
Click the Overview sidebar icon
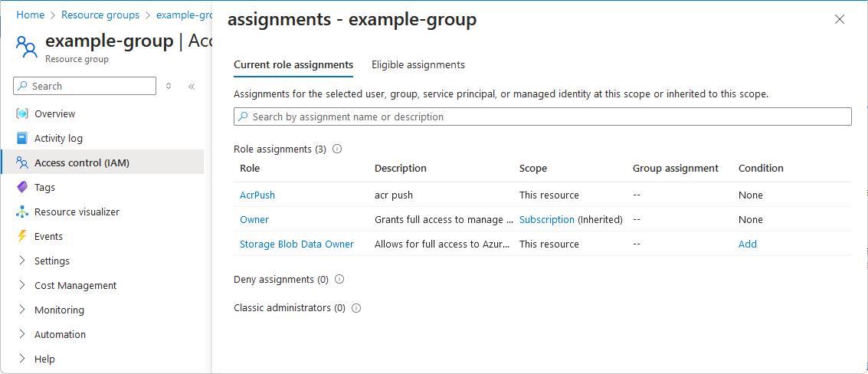(x=22, y=113)
